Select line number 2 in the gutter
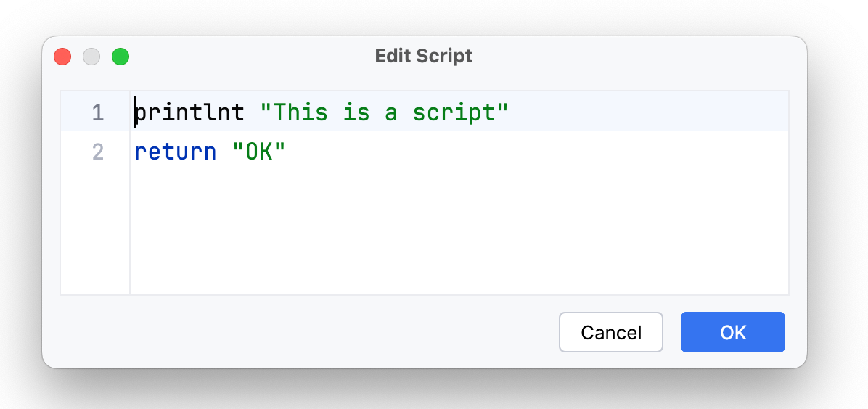The image size is (868, 409). 97,152
